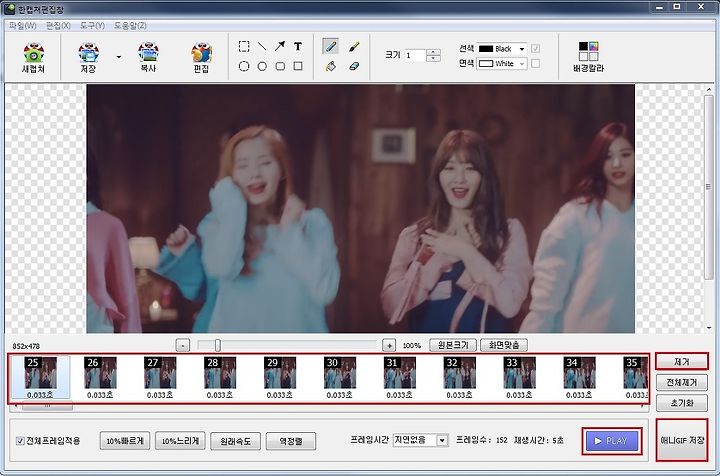Click the frame strip horizontal scrollbar thumb
Viewport: 720px width, 476px height.
(x=47, y=406)
